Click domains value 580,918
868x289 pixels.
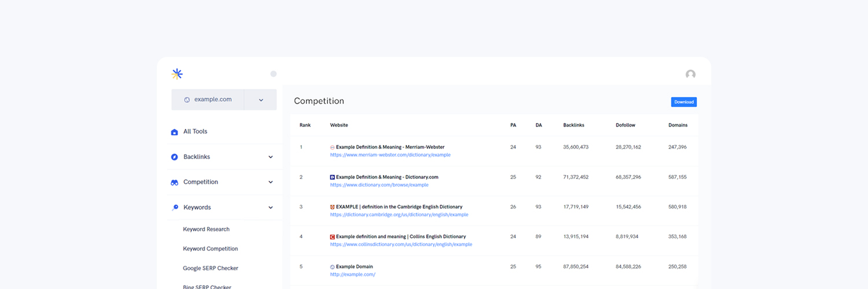pyautogui.click(x=678, y=207)
